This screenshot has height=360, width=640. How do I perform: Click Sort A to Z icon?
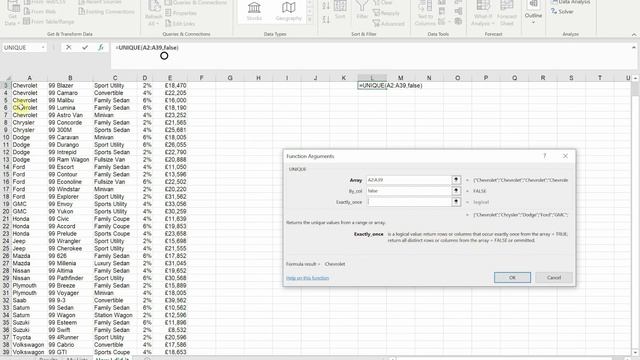(326, 6)
